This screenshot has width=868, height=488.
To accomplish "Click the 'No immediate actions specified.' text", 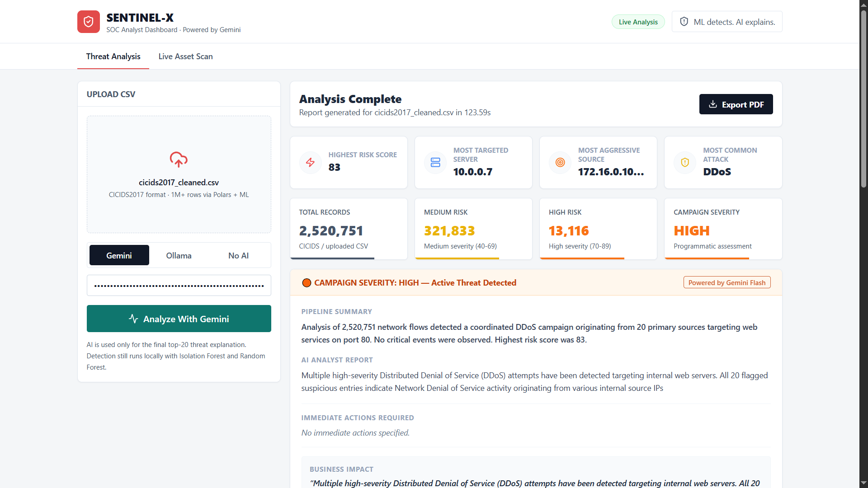I will click(x=355, y=433).
